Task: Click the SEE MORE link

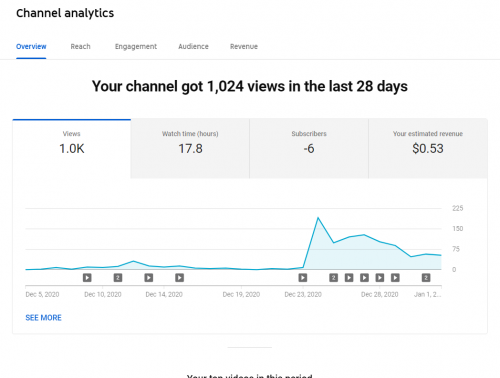Action: [43, 318]
